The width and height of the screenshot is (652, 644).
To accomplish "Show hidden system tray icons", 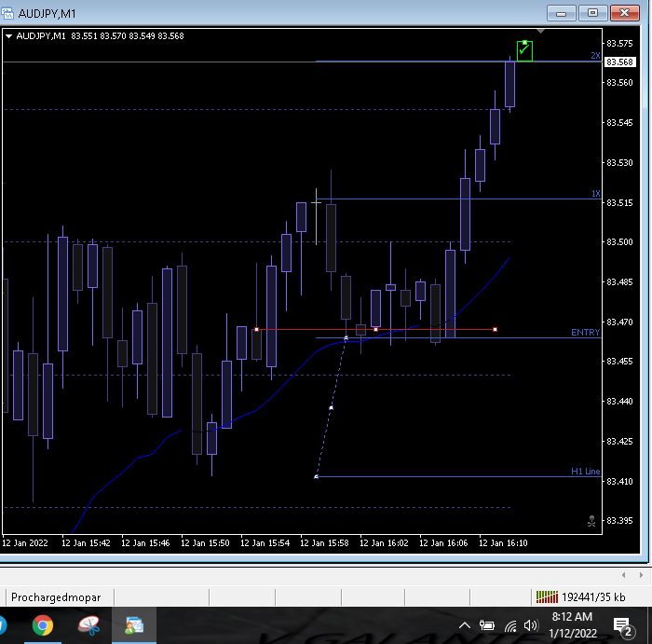I will point(465,625).
